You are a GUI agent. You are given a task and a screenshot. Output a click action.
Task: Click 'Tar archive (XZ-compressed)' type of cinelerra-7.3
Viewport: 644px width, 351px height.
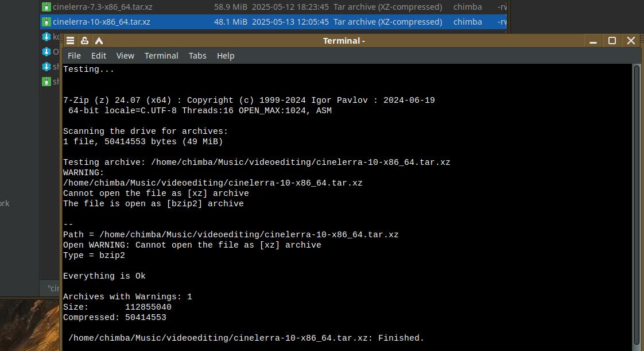(387, 7)
